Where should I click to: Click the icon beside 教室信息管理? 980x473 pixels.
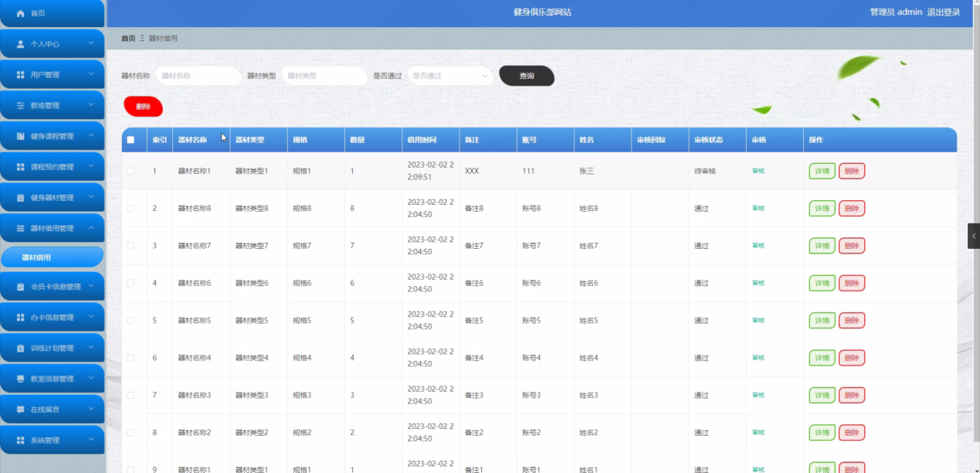tap(21, 379)
